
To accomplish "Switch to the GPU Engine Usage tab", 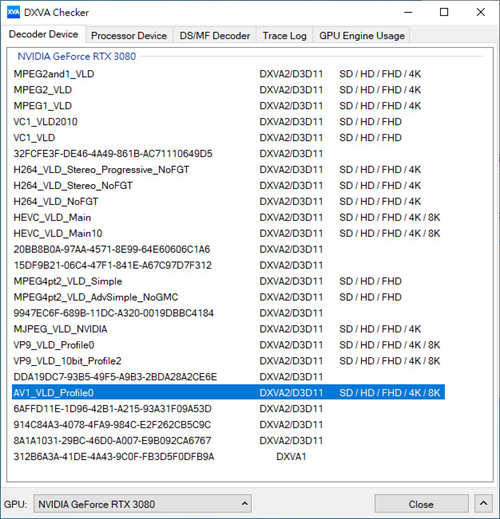I will (362, 36).
